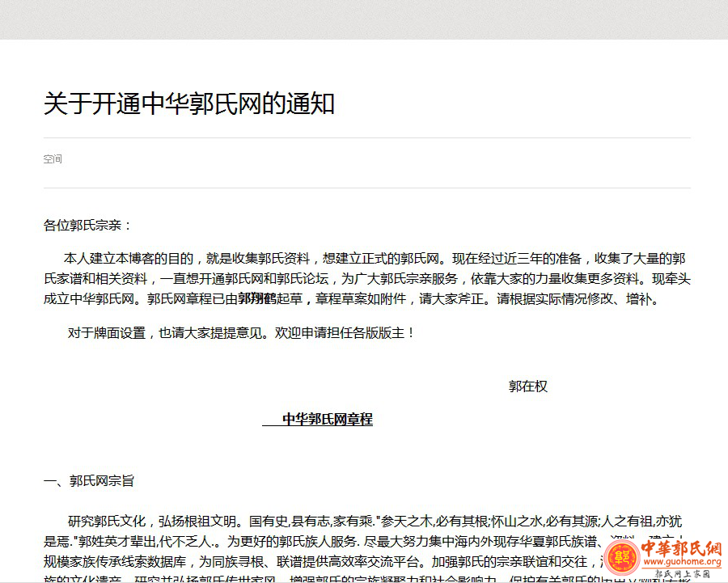Screen dimensions: 728x583
Task: Click the quoted text 参天之木,必有其根
Action: click(x=430, y=522)
